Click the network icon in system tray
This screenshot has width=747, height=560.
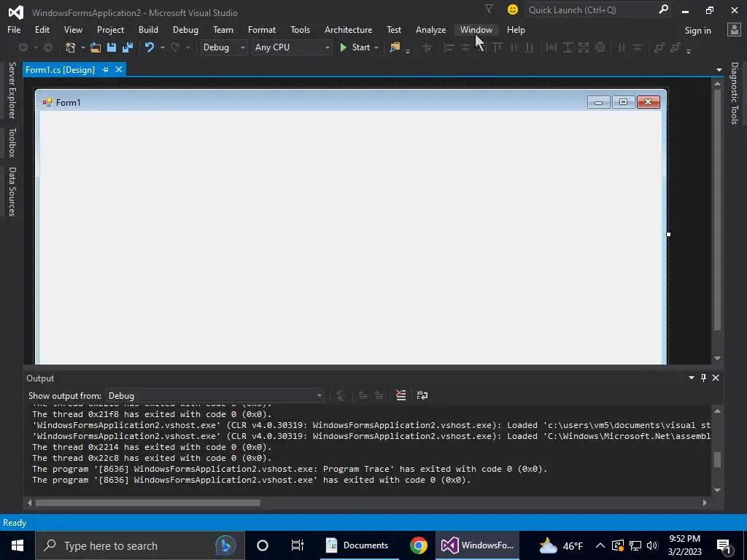pyautogui.click(x=635, y=545)
